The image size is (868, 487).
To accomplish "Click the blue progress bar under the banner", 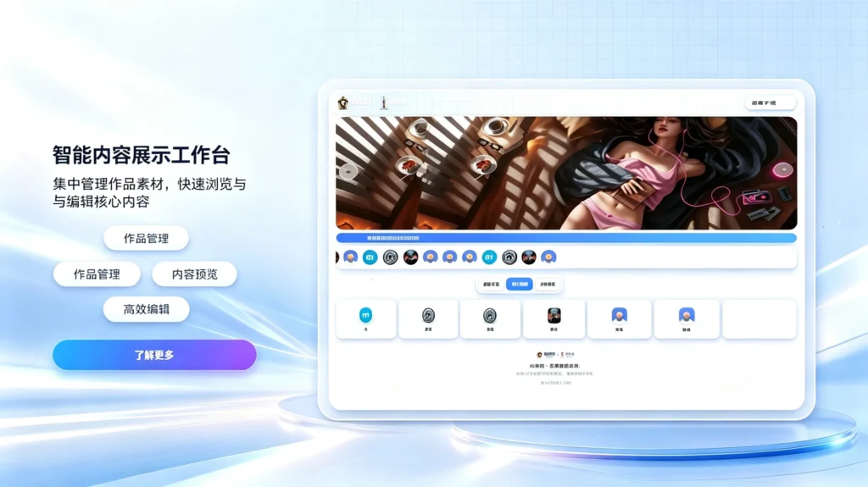I will [566, 238].
